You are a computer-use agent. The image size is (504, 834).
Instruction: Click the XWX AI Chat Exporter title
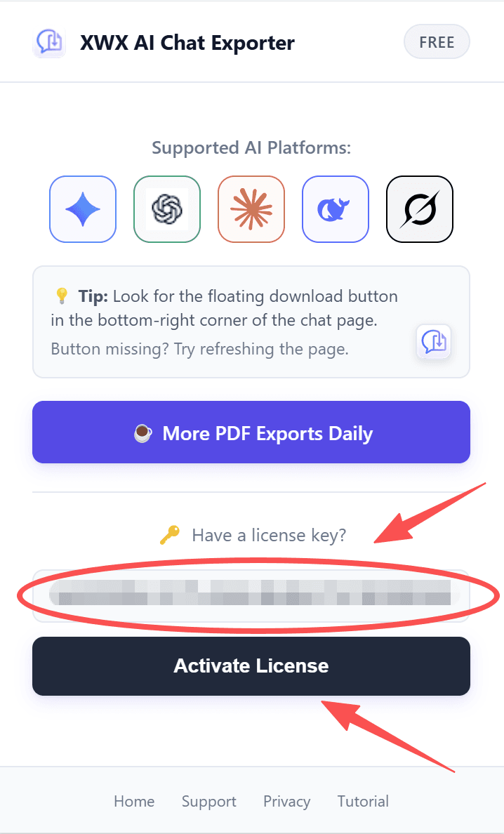[187, 43]
